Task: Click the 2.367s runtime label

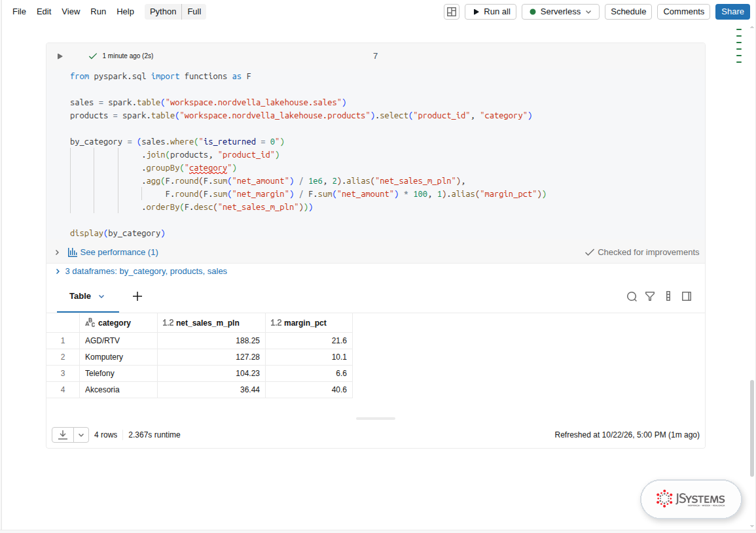Action: pos(154,435)
